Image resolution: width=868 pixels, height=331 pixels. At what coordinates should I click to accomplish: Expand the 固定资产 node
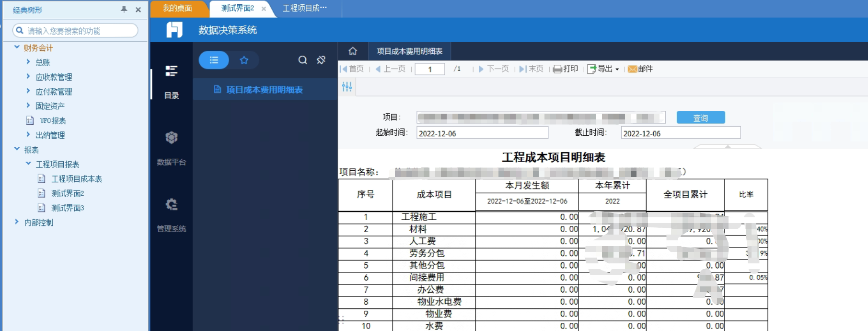(28, 106)
